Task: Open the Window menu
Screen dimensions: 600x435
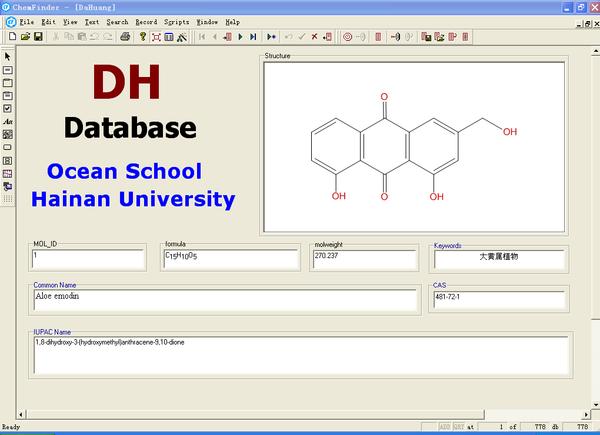Action: coord(207,22)
